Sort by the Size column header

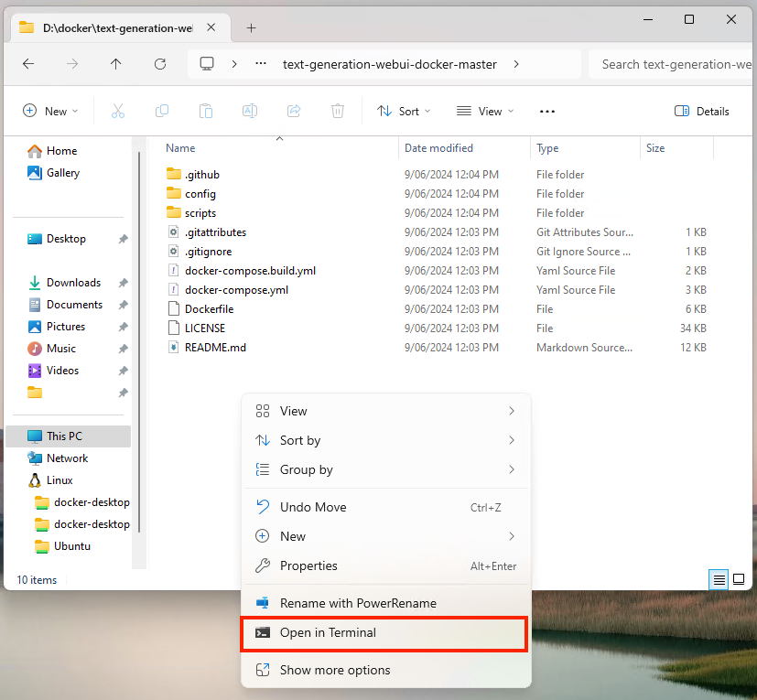(655, 148)
